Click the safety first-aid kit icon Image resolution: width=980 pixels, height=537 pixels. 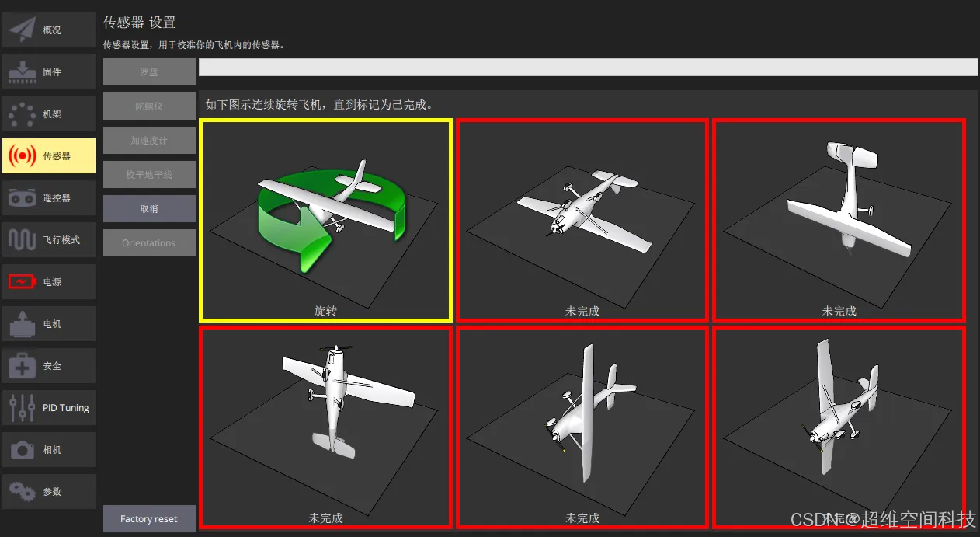tap(23, 365)
